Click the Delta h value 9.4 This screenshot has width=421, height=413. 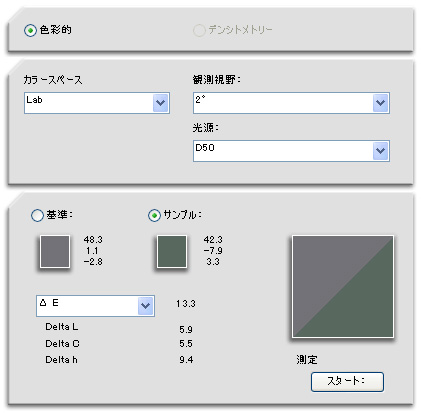pos(186,360)
